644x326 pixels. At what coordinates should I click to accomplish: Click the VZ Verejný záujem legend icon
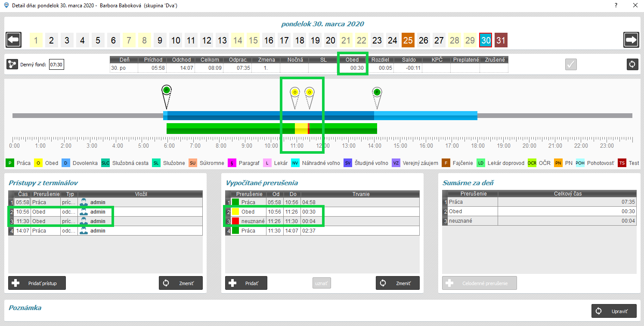396,163
